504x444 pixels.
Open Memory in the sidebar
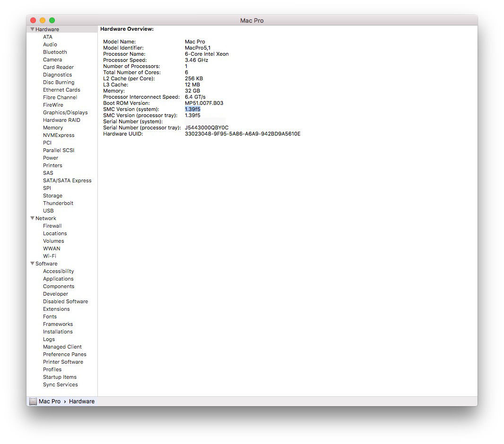point(52,128)
